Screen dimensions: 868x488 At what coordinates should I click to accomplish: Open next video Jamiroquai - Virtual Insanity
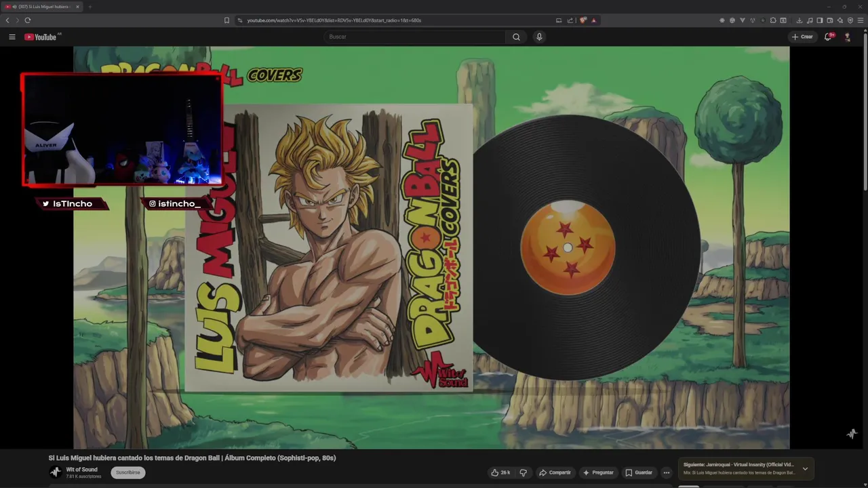(738, 465)
